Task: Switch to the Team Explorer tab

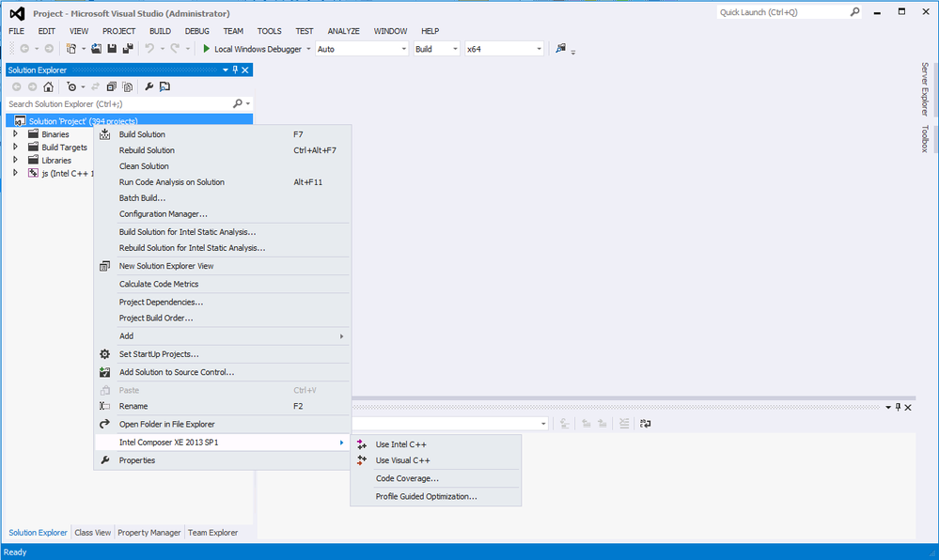Action: 212,533
